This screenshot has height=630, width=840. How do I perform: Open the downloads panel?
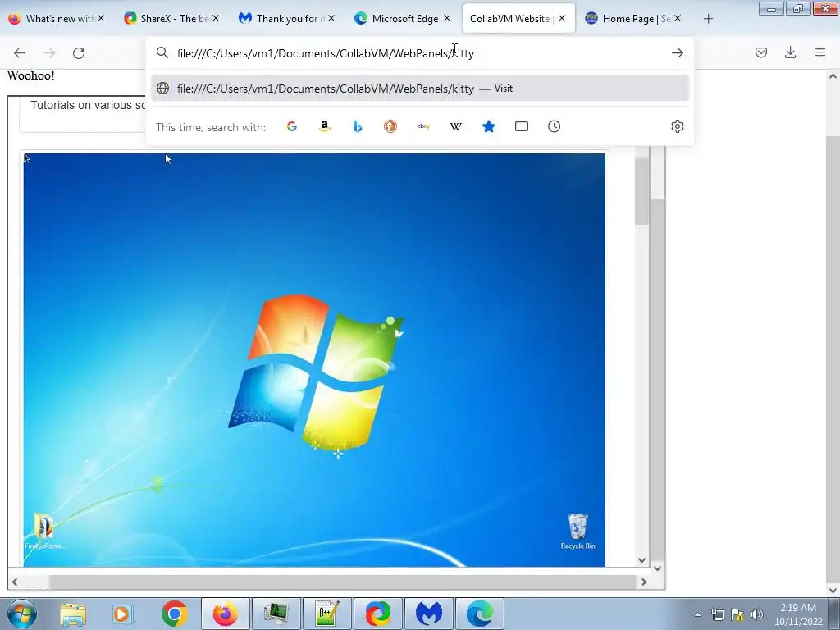[x=790, y=52]
